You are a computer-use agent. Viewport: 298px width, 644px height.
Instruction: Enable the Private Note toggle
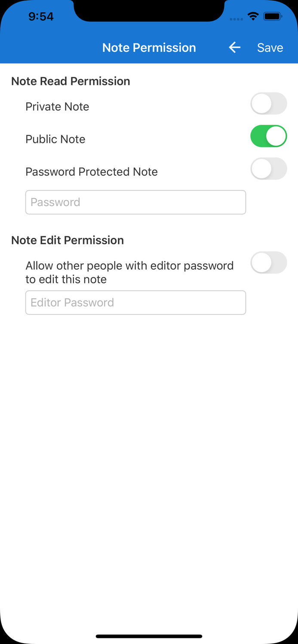pos(268,103)
